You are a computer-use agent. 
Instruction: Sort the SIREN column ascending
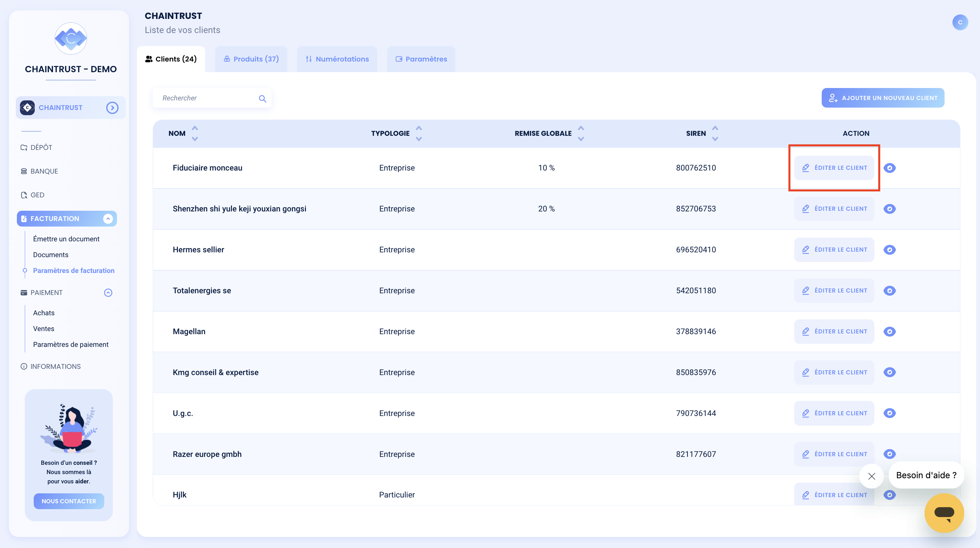point(715,128)
